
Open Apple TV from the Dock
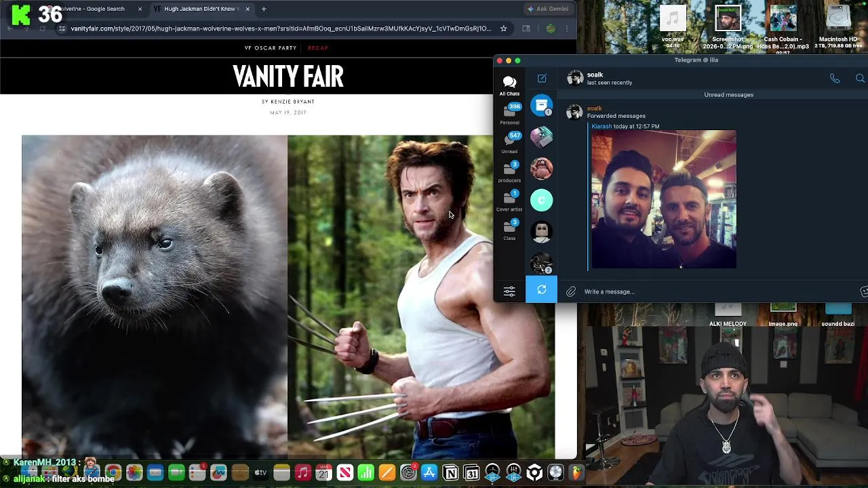tap(260, 472)
